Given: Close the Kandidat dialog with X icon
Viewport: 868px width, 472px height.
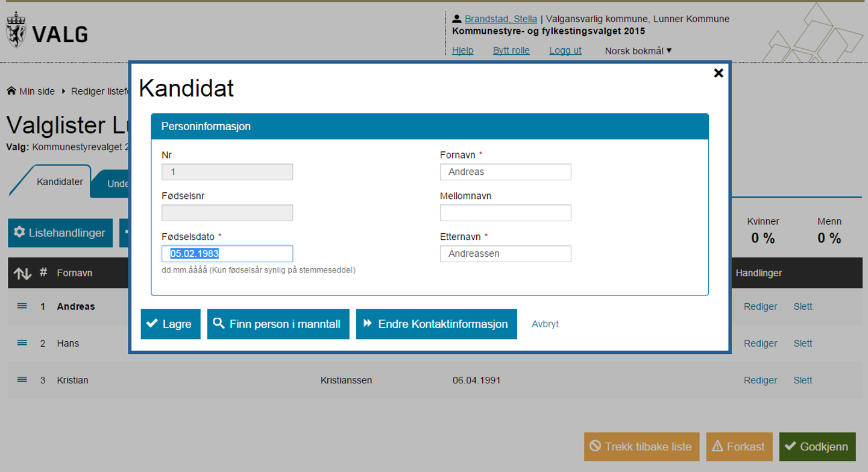Looking at the screenshot, I should point(718,73).
